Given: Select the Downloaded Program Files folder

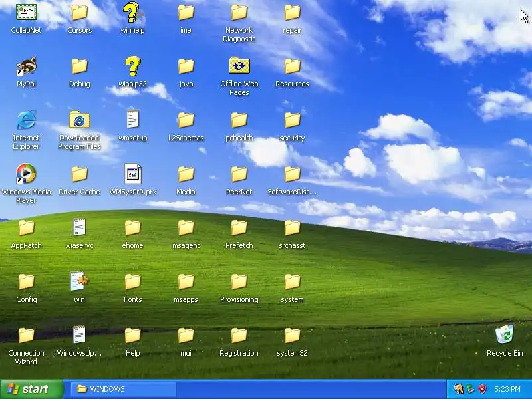Looking at the screenshot, I should coord(79,120).
